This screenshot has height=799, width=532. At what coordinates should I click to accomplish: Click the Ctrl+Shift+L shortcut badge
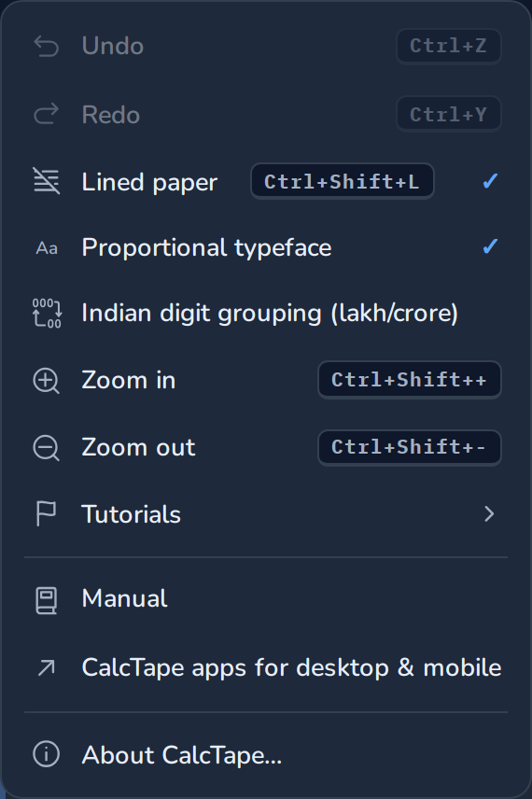tap(342, 181)
